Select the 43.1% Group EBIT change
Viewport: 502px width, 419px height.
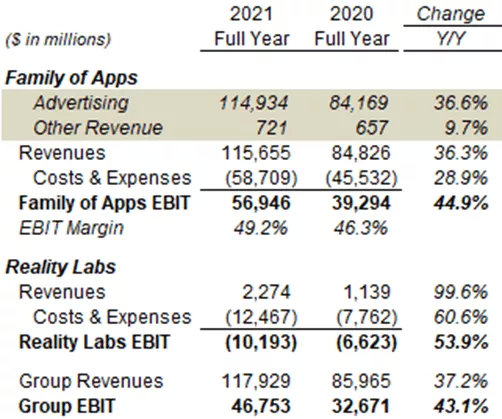(x=461, y=406)
